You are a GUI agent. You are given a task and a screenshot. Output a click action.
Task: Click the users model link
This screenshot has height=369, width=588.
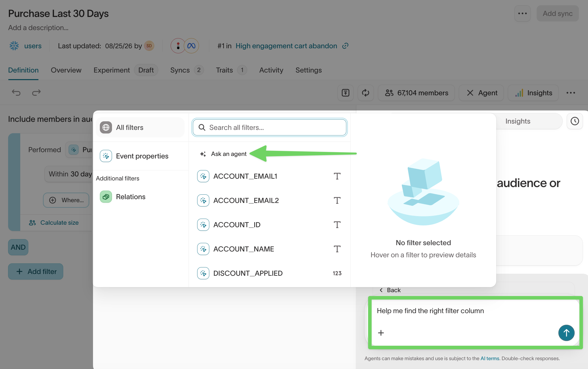coord(33,46)
